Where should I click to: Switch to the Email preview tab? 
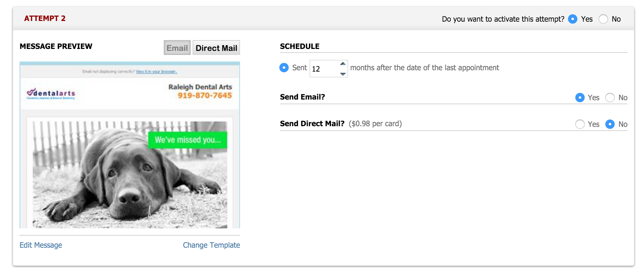coord(177,48)
